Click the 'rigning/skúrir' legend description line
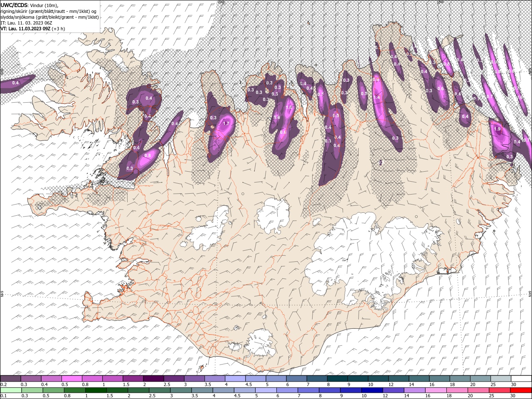 coord(49,11)
